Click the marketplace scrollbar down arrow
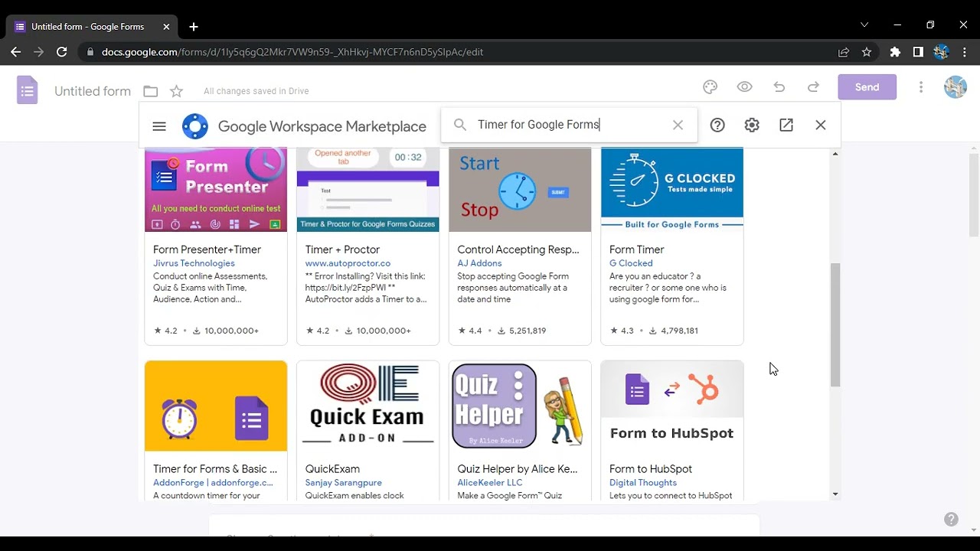980x551 pixels. (x=835, y=494)
